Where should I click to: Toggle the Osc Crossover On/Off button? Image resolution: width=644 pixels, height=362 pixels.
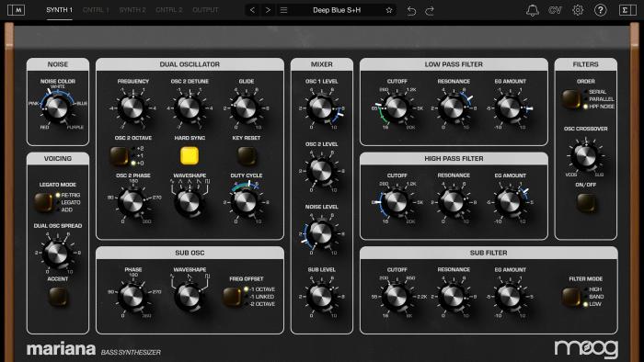(586, 202)
